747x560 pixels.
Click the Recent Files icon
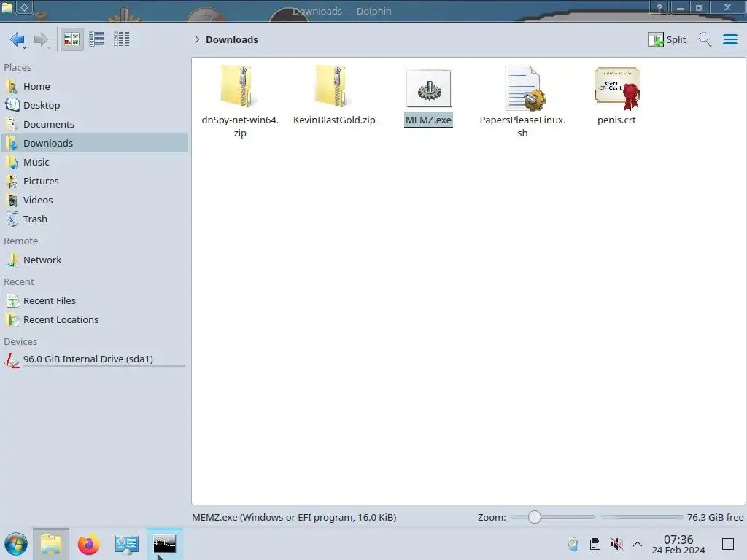[x=12, y=301]
